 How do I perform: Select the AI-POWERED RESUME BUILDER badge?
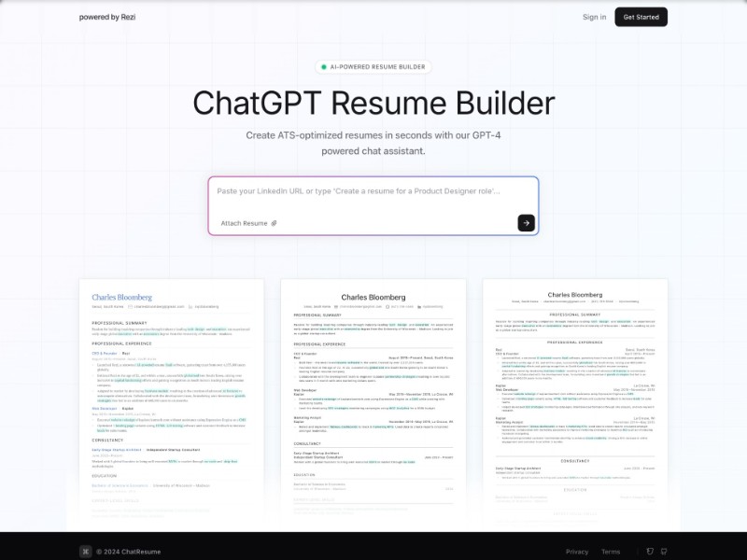point(373,66)
